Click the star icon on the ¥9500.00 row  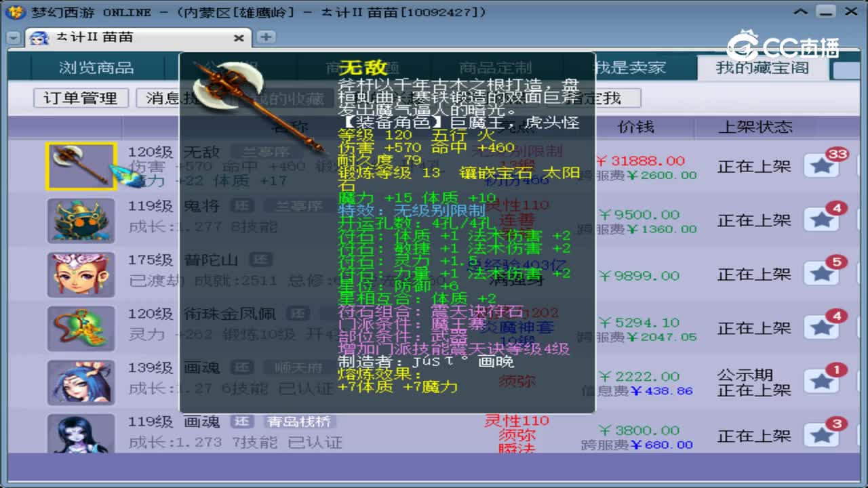pos(822,220)
